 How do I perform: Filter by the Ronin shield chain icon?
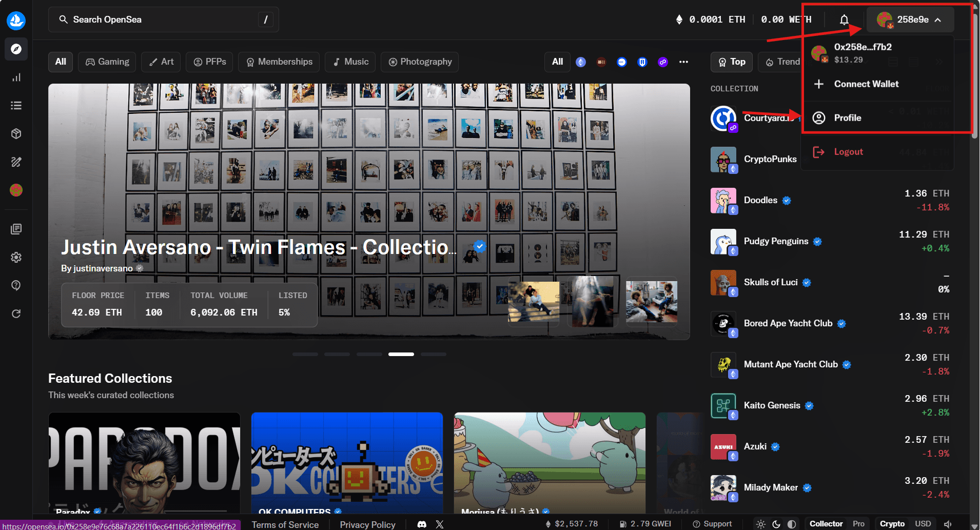pyautogui.click(x=642, y=62)
